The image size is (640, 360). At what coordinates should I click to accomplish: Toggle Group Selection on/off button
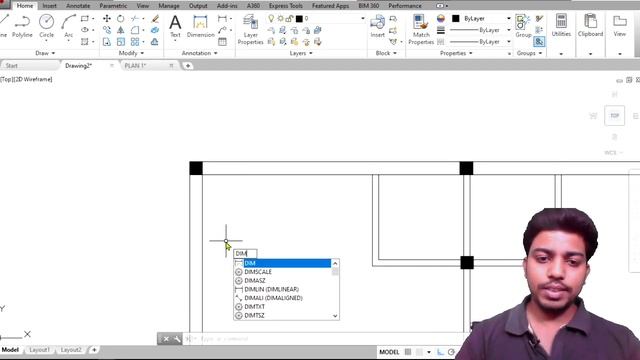coord(539,42)
